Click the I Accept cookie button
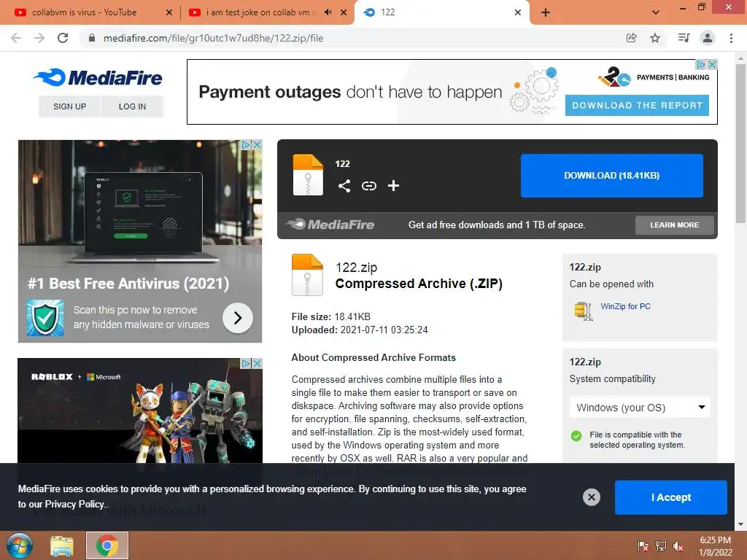747x560 pixels. point(671,497)
